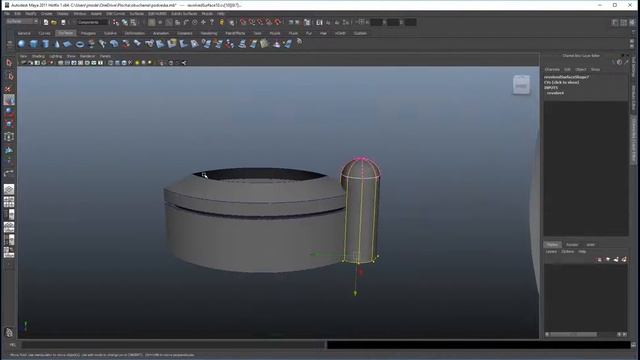
Task: Activate the Scale tool in the toolbox
Action: pyautogui.click(x=9, y=123)
